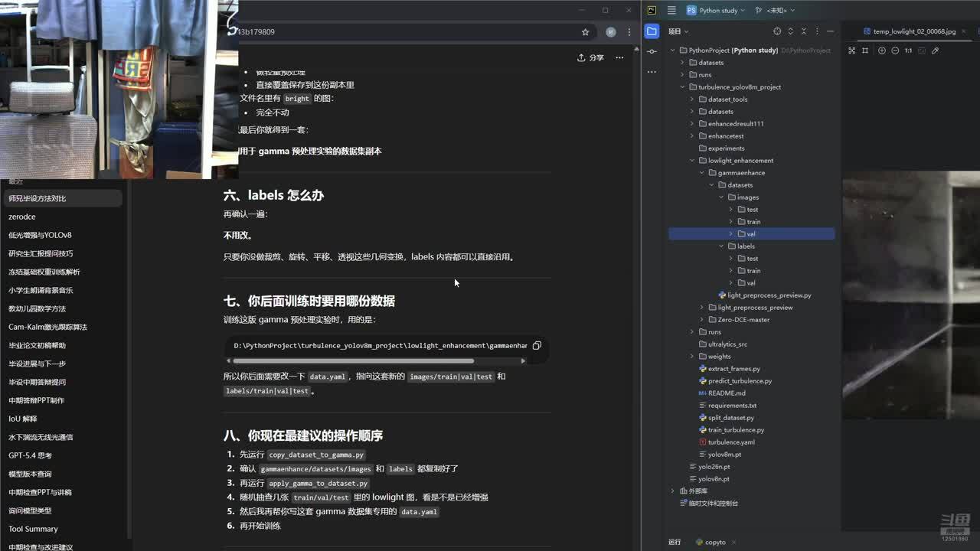This screenshot has width=980, height=551.
Task: Open chat 模型版本查询
Action: [x=64, y=474]
